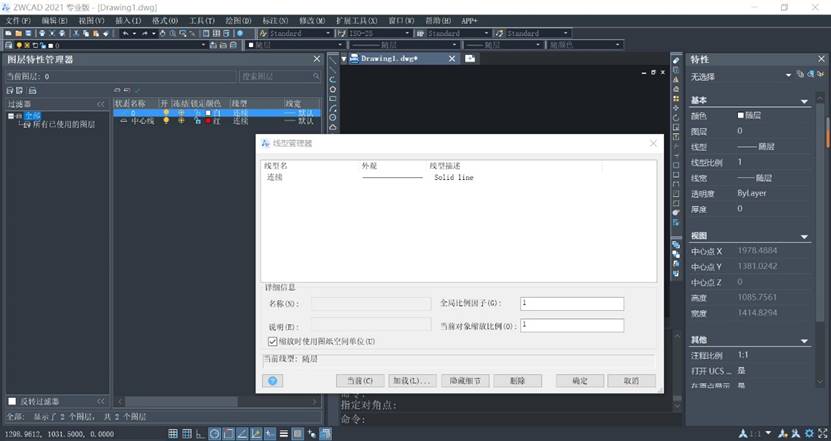Collapse the 基本 section in properties panel
Image resolution: width=831 pixels, height=441 pixels.
(x=805, y=101)
